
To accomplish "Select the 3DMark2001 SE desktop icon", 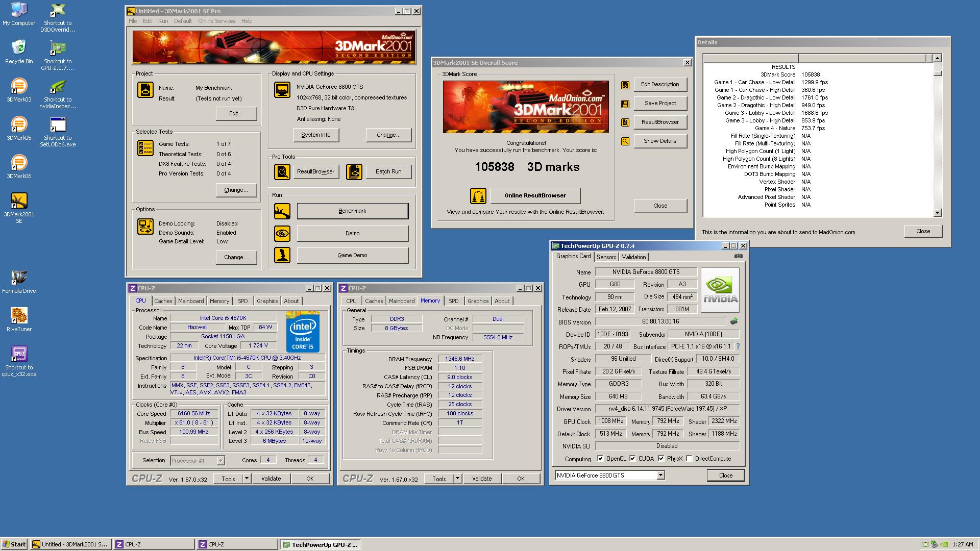I will pyautogui.click(x=19, y=208).
